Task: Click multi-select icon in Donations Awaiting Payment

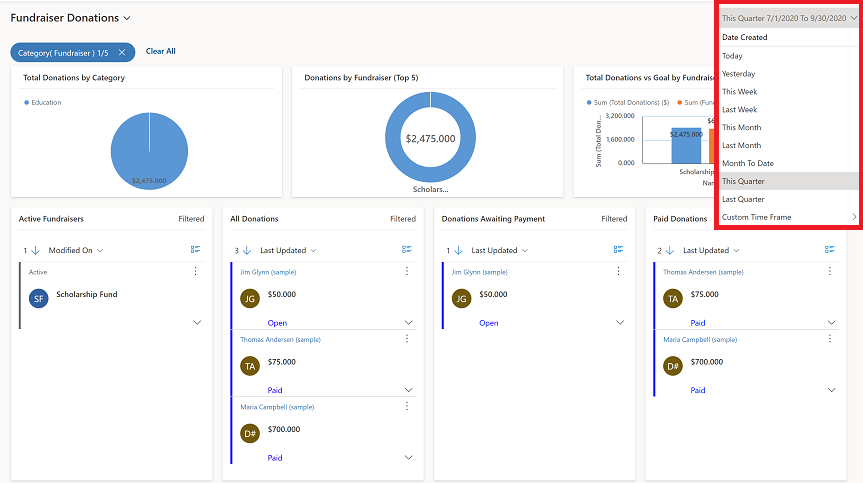Action: pos(619,250)
